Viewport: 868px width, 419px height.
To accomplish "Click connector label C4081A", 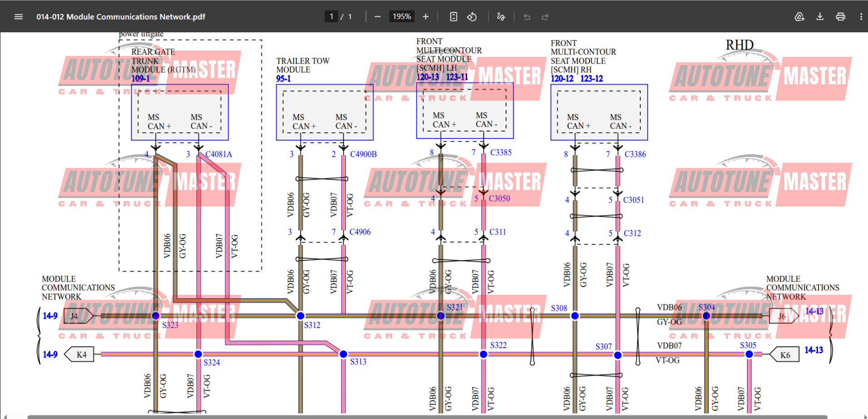I will coord(219,154).
